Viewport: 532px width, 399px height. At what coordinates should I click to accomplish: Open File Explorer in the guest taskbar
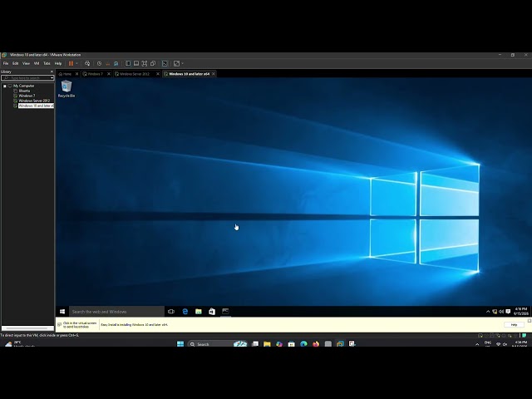199,312
